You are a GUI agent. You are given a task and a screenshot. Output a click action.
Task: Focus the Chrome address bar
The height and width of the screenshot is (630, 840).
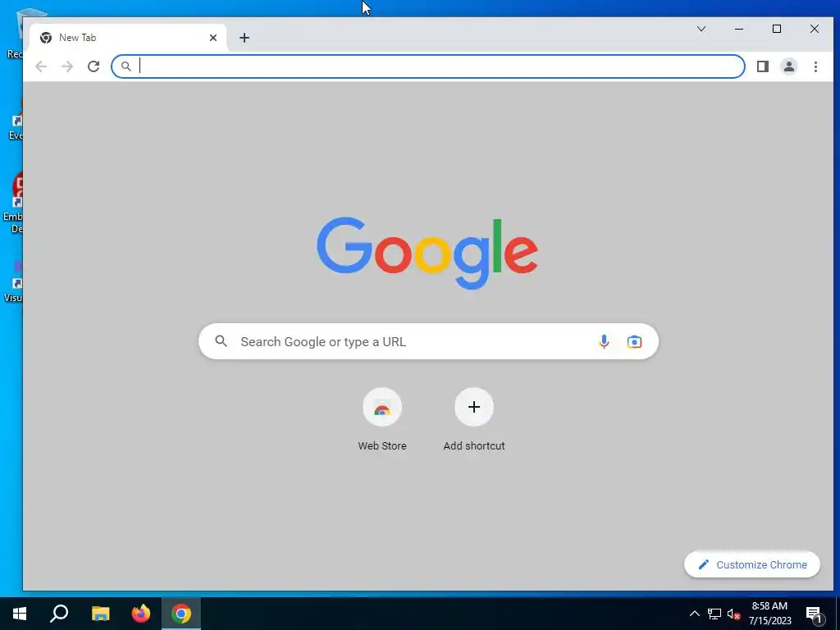tap(428, 66)
